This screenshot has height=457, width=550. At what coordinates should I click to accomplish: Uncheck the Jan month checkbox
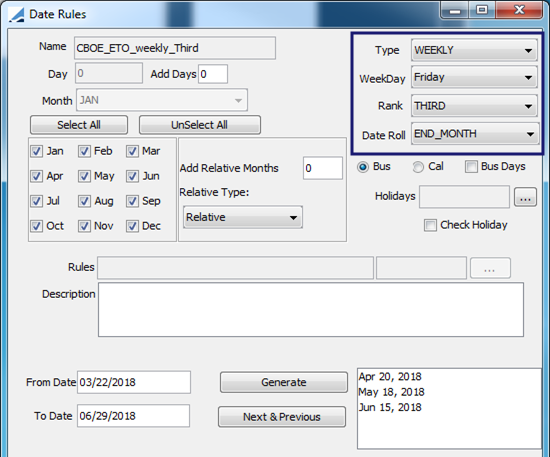click(36, 152)
